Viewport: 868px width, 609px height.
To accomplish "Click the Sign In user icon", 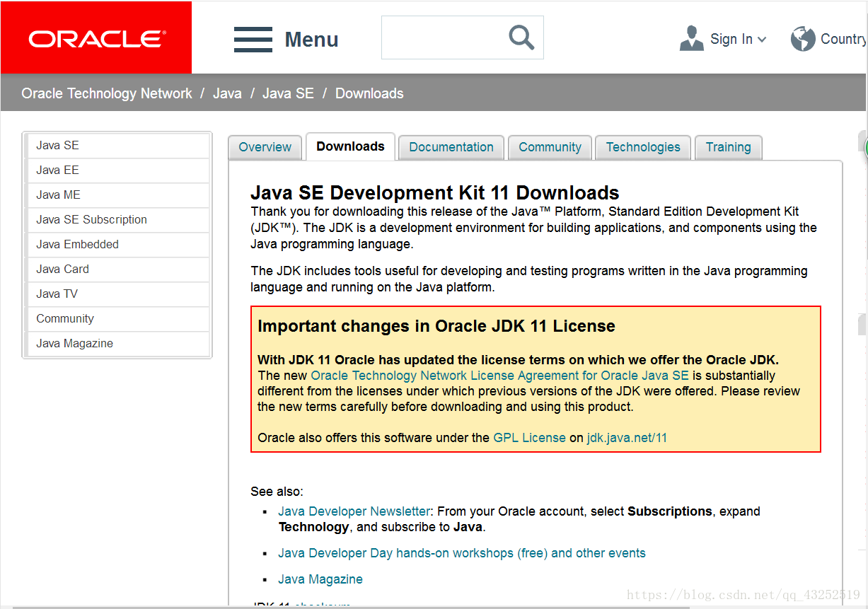I will [691, 38].
